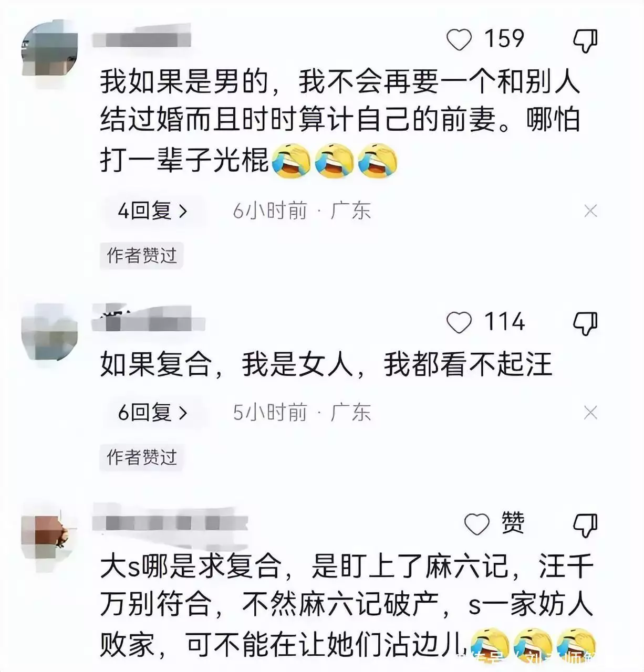Tap the 114 like count

[504, 322]
